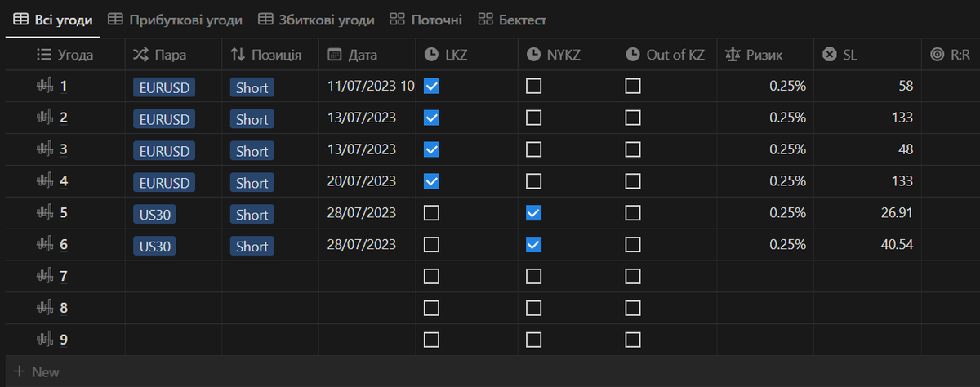The height and width of the screenshot is (387, 980).
Task: Open the Прибуткові угоди tab
Action: [176, 19]
